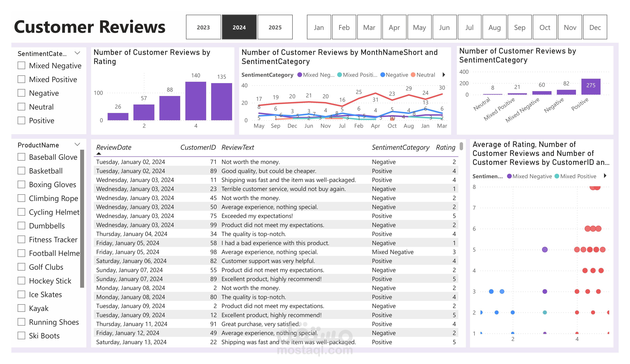Viewport: 630px width, 364px height.
Task: Tick the Basketball product checkbox
Action: 22,171
